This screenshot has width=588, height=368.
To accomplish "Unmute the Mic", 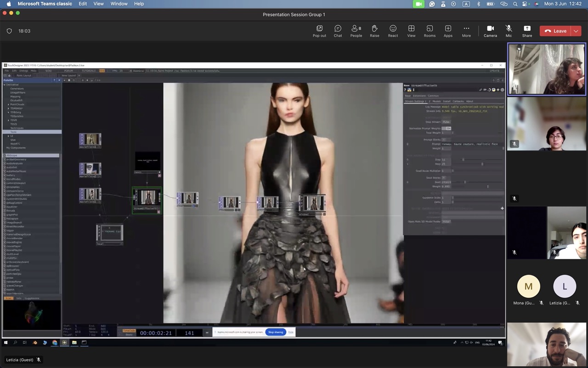I will click(x=509, y=31).
